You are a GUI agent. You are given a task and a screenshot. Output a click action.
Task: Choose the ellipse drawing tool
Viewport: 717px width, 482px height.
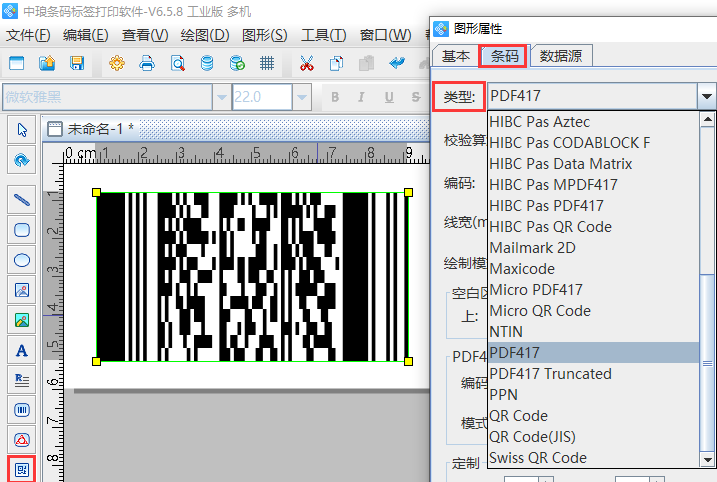point(21,260)
